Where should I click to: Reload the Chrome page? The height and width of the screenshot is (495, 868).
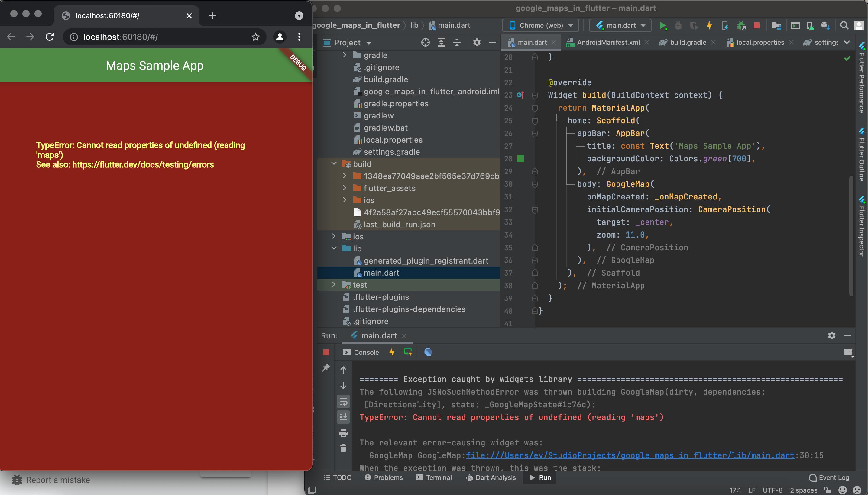click(50, 37)
